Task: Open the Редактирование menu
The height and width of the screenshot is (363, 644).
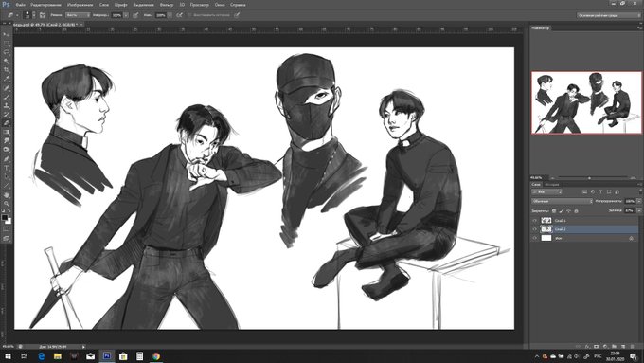Action: (x=45, y=5)
